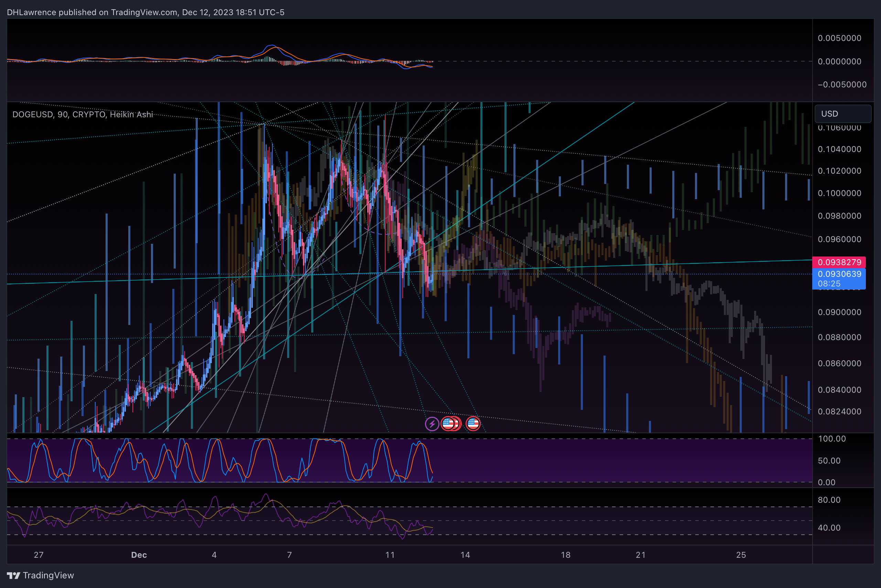Click the −0.0050000 MACD scale value

(842, 85)
